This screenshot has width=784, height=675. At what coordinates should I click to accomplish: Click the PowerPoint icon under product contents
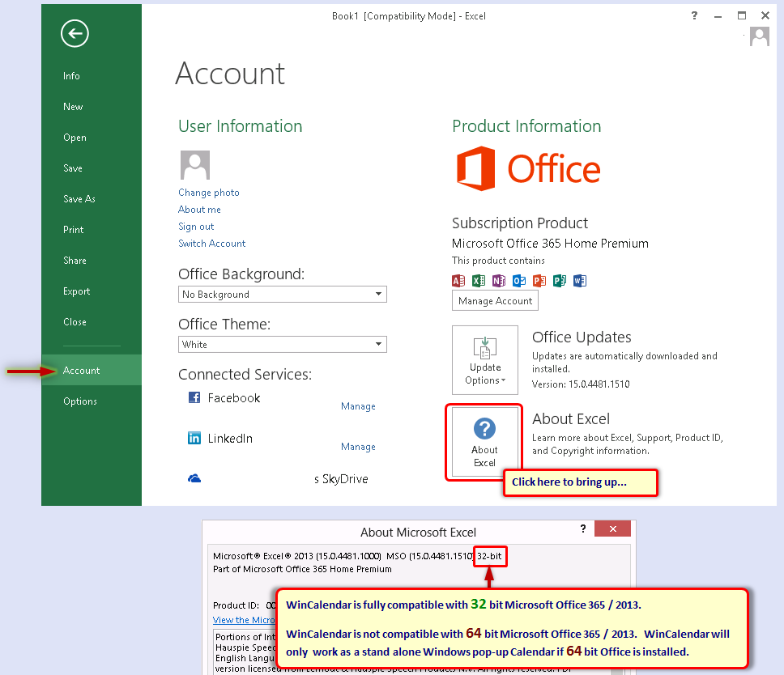tap(539, 281)
